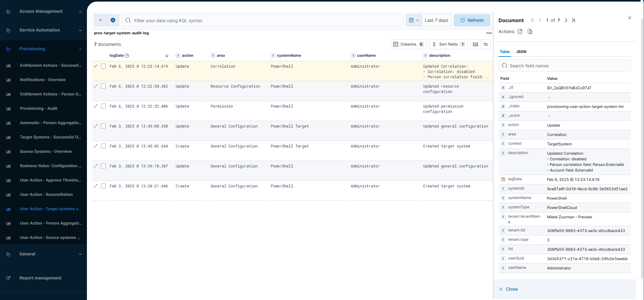Expand Access Management menu
Screen dimensions: 644x300
pos(44,11)
